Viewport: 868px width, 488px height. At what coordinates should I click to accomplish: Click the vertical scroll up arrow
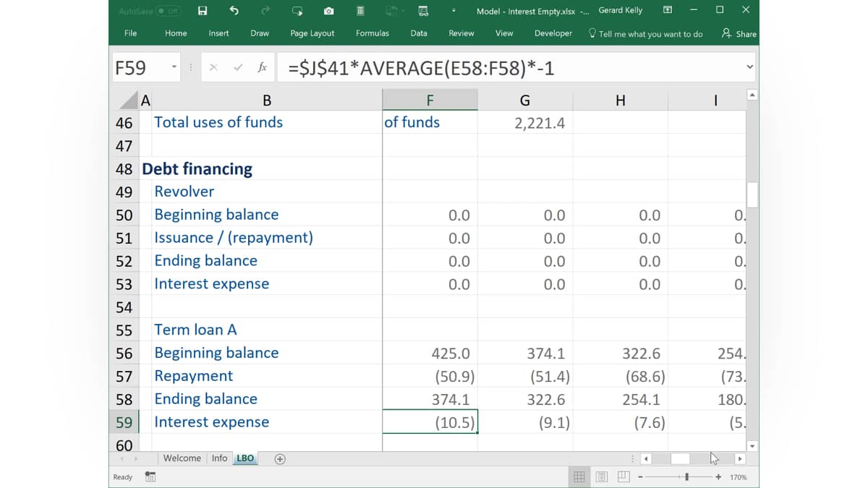click(x=752, y=95)
